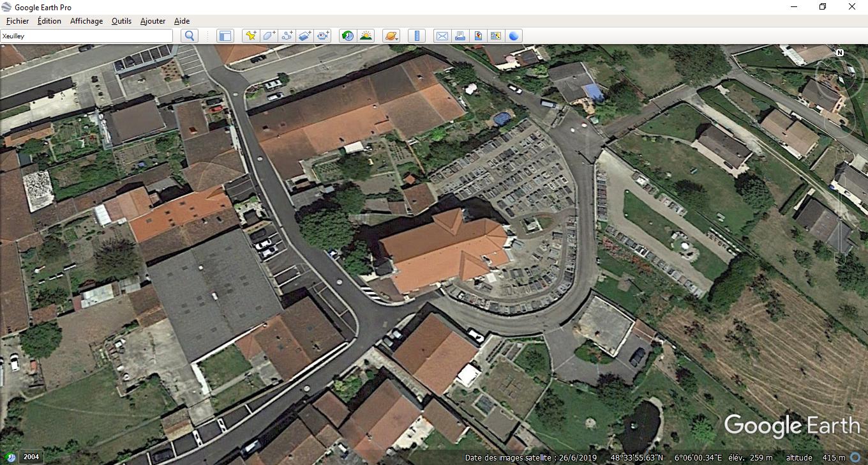The height and width of the screenshot is (465, 868).
Task: Add a placemark with the pushpin icon
Action: coord(251,36)
